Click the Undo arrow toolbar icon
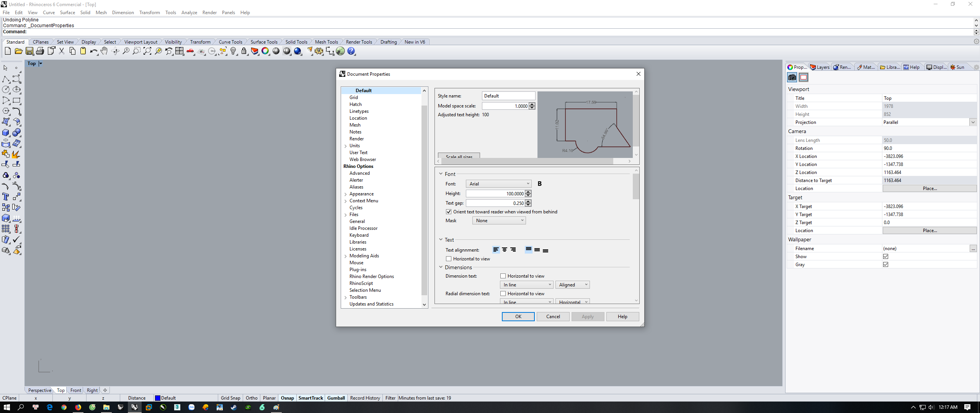The width and height of the screenshot is (980, 413). (93, 51)
